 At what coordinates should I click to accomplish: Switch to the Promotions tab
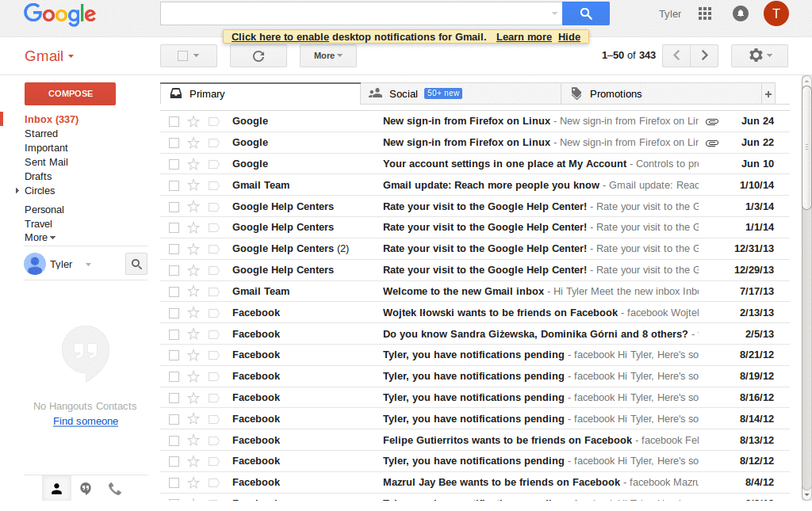tap(661, 94)
